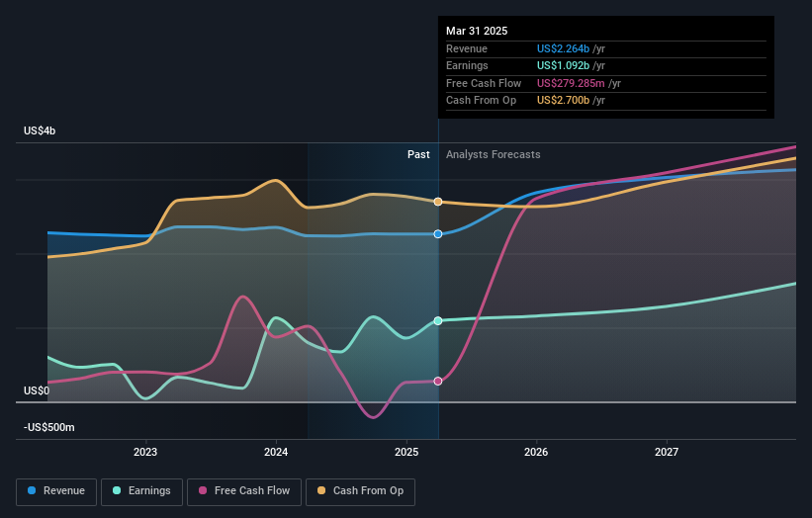Image resolution: width=812 pixels, height=518 pixels.
Task: Toggle the Revenue legend button
Action: 56,491
